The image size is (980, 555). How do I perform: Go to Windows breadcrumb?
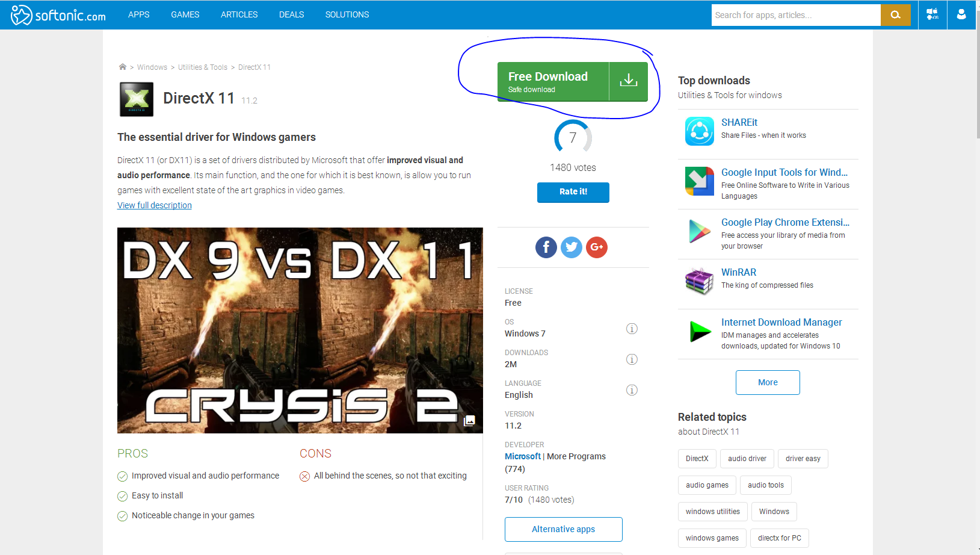click(x=152, y=67)
